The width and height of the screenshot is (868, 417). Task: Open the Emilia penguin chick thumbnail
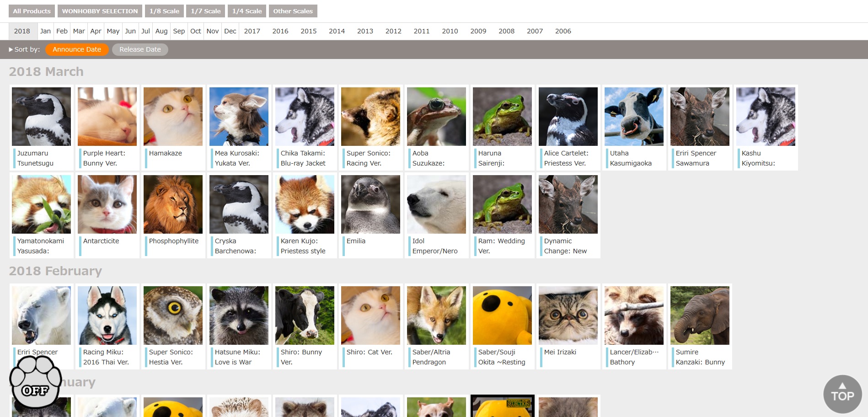pos(370,204)
